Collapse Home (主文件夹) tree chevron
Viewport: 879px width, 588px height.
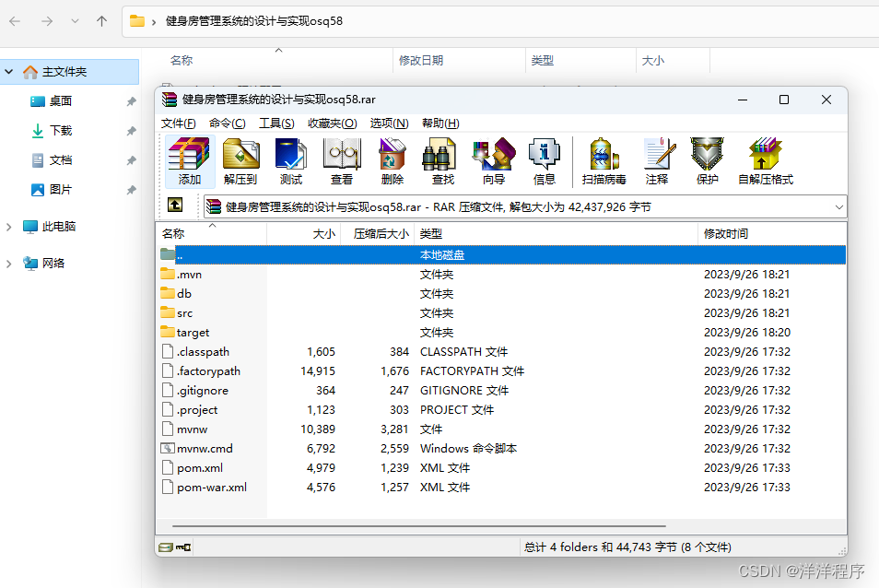point(9,72)
